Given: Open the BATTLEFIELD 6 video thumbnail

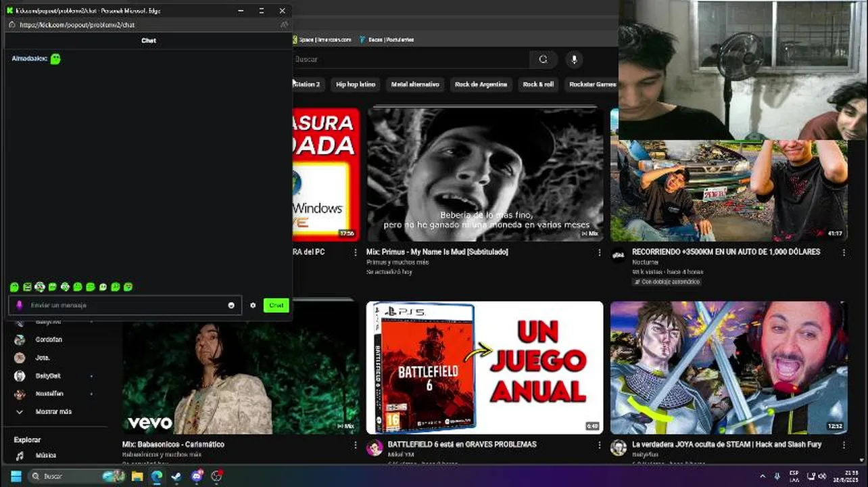Looking at the screenshot, I should point(485,367).
